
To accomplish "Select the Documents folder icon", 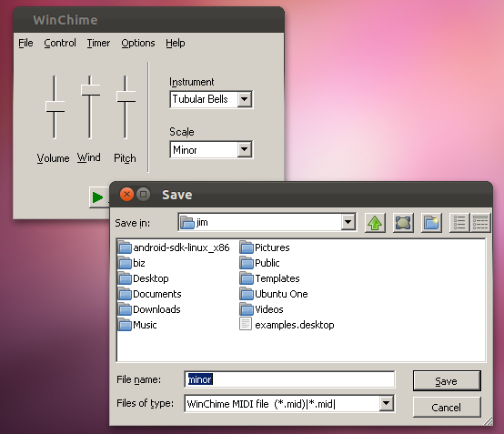I will click(x=125, y=294).
